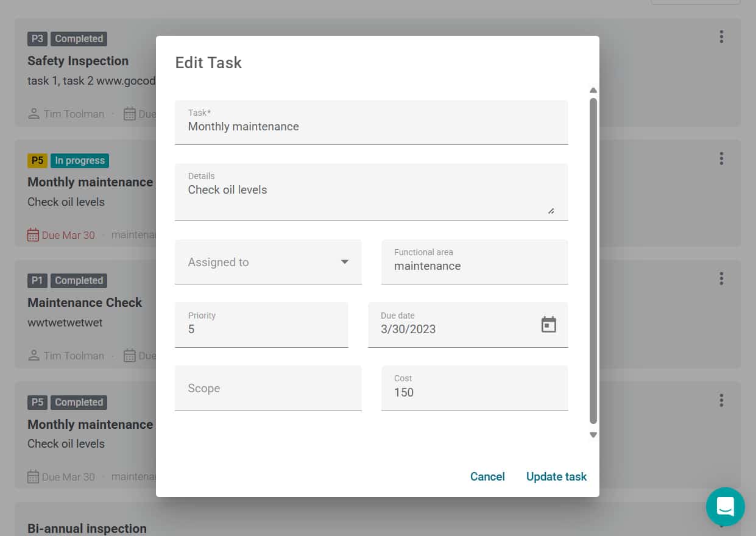Click the red calendar icon beside Due Mar 30
This screenshot has width=756, height=536.
33,235
